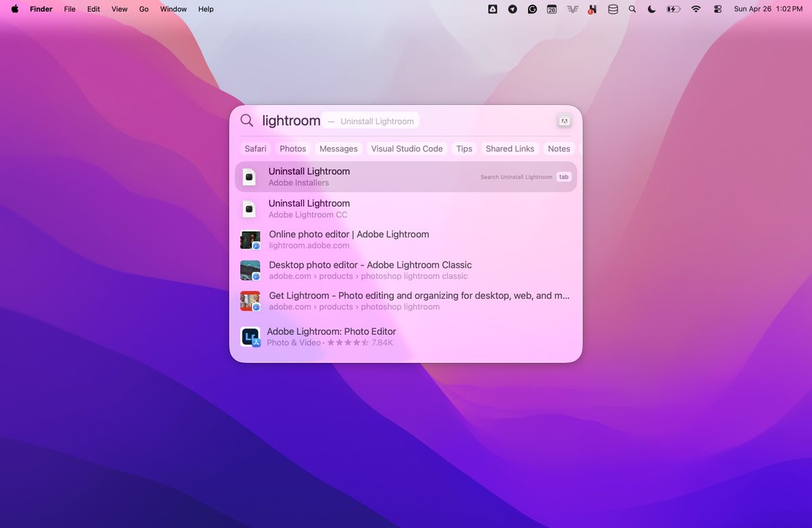The image size is (812, 528).
Task: Open the File menu
Action: tap(70, 9)
